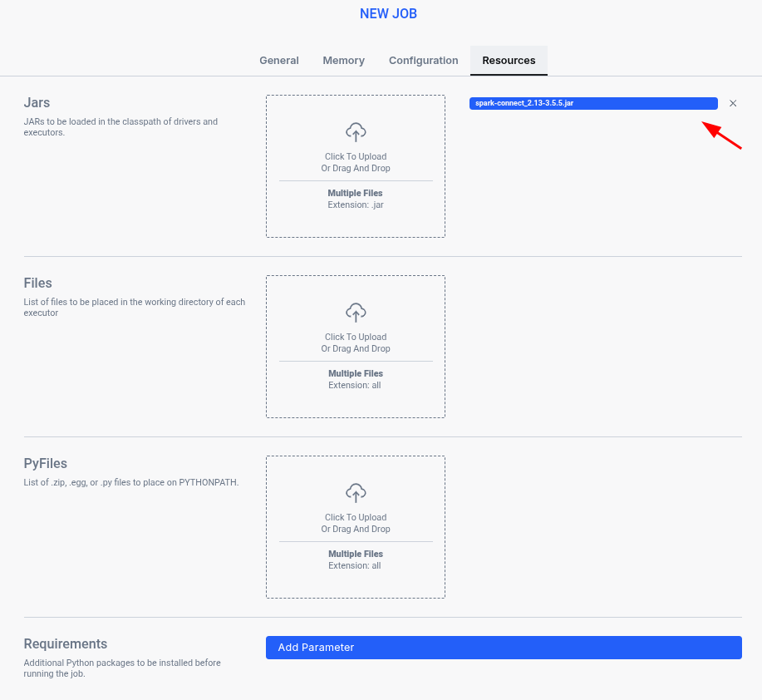Switch to the Memory tab
The image size is (762, 700).
pyautogui.click(x=343, y=60)
